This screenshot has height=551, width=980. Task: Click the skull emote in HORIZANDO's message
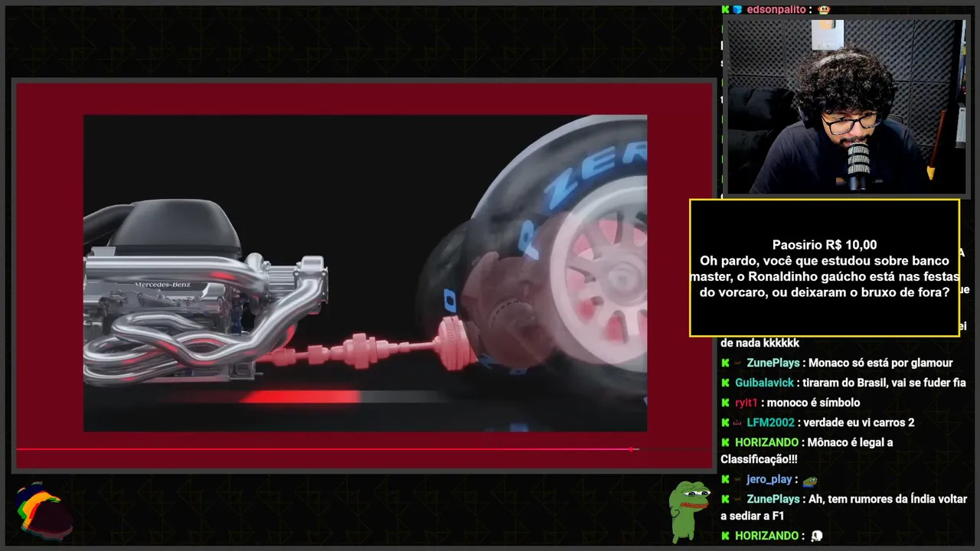(x=816, y=536)
